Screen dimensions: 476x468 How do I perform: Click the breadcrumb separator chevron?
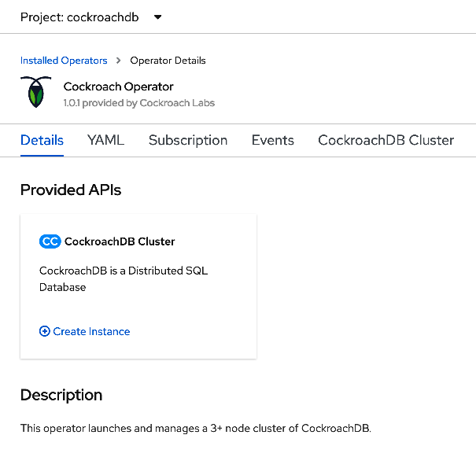click(x=119, y=61)
